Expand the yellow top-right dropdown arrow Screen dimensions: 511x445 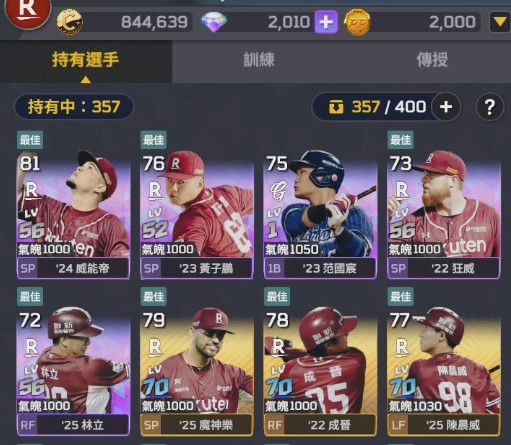499,22
